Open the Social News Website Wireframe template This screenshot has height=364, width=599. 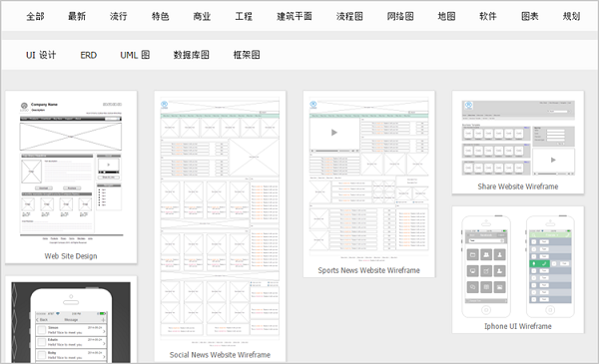(x=220, y=226)
